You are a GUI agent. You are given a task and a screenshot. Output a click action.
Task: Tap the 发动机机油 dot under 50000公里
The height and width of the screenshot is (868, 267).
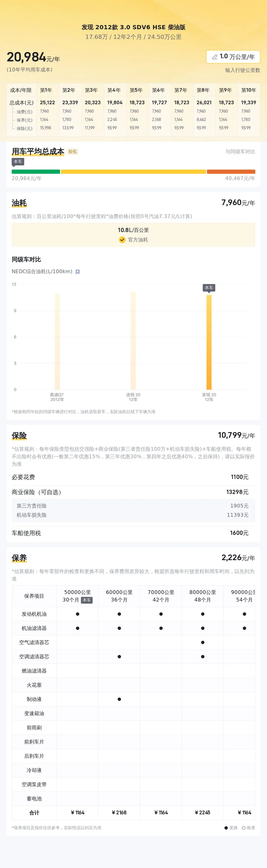click(77, 614)
